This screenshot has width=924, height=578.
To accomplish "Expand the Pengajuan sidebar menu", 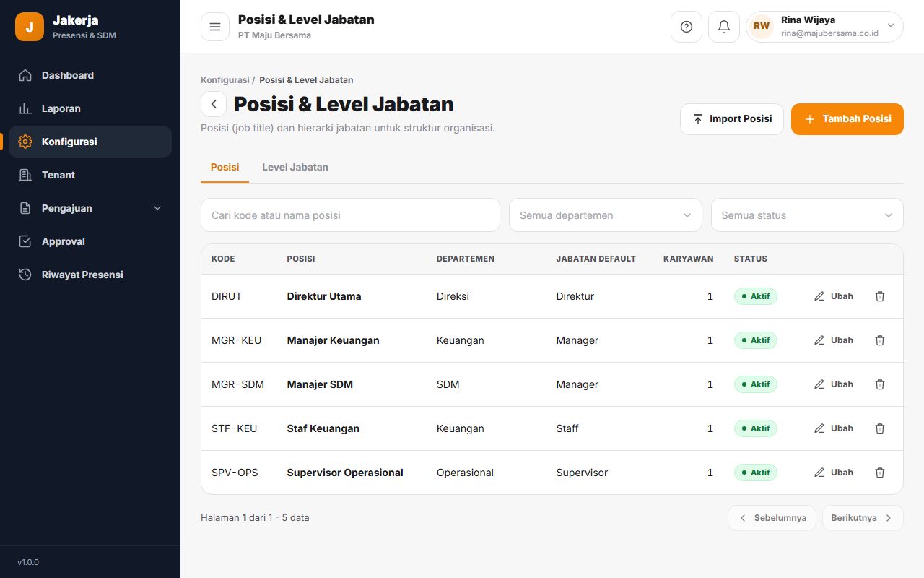I will pos(90,208).
